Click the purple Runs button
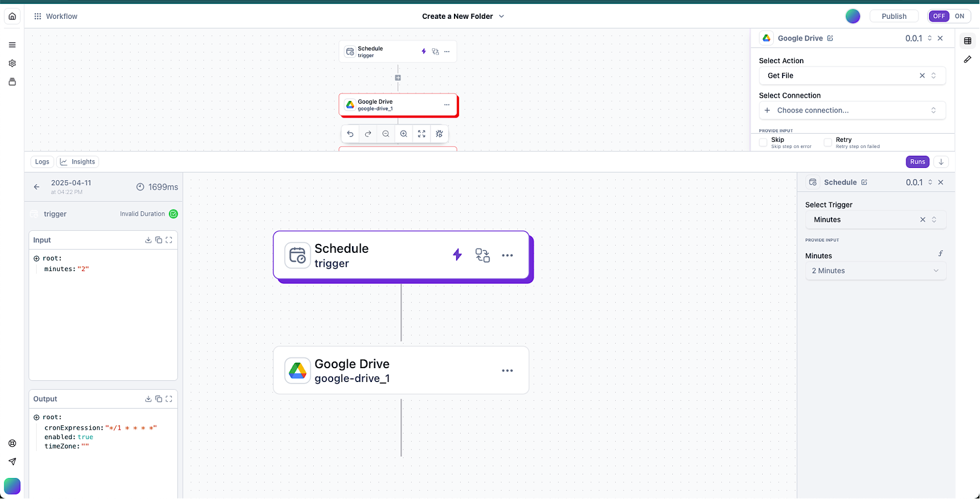This screenshot has width=980, height=499. click(917, 162)
